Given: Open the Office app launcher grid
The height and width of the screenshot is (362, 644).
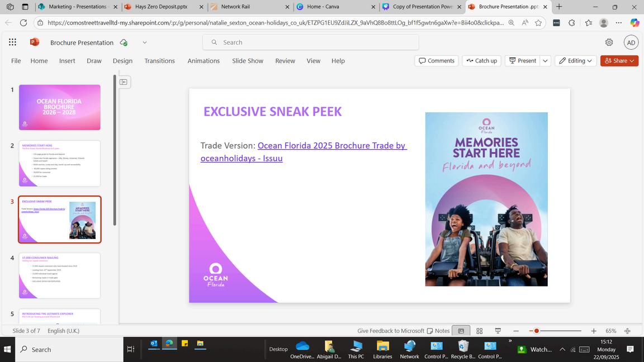Looking at the screenshot, I should pyautogui.click(x=13, y=42).
